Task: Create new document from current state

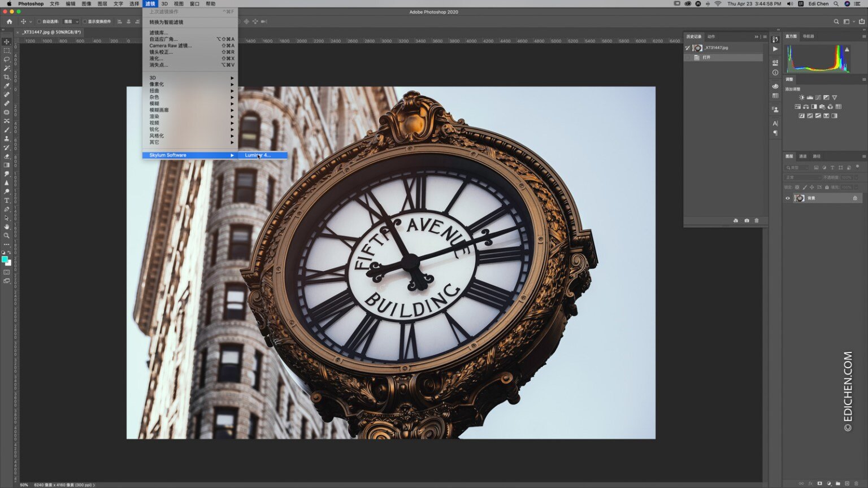Action: coord(736,221)
